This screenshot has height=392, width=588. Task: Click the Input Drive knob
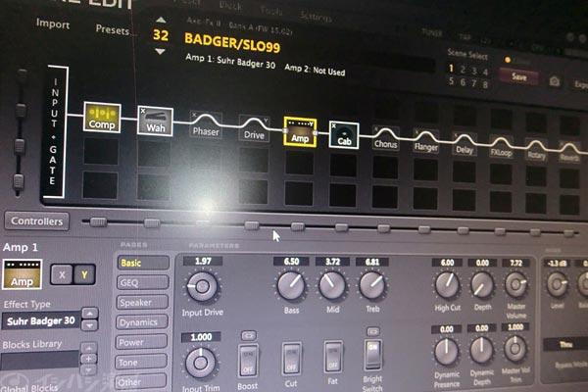point(202,287)
